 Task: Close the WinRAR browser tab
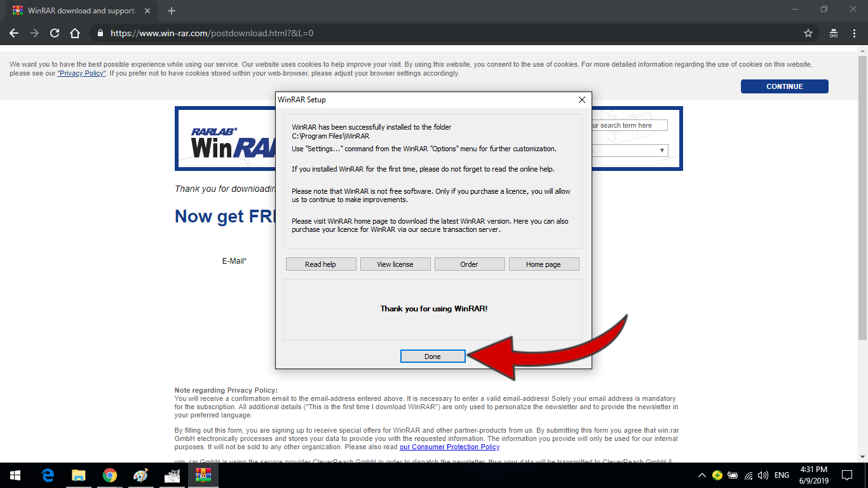(147, 11)
